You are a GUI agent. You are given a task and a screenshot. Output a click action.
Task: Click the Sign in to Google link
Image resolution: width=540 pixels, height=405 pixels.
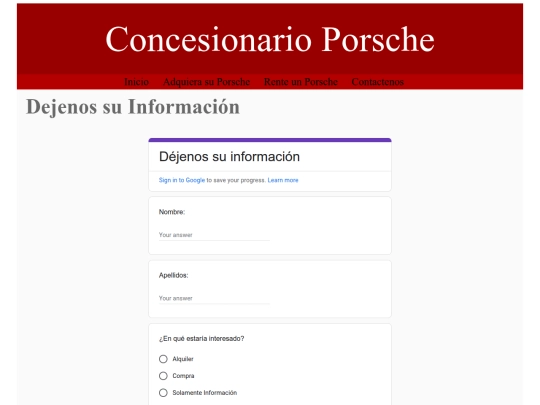pos(182,180)
